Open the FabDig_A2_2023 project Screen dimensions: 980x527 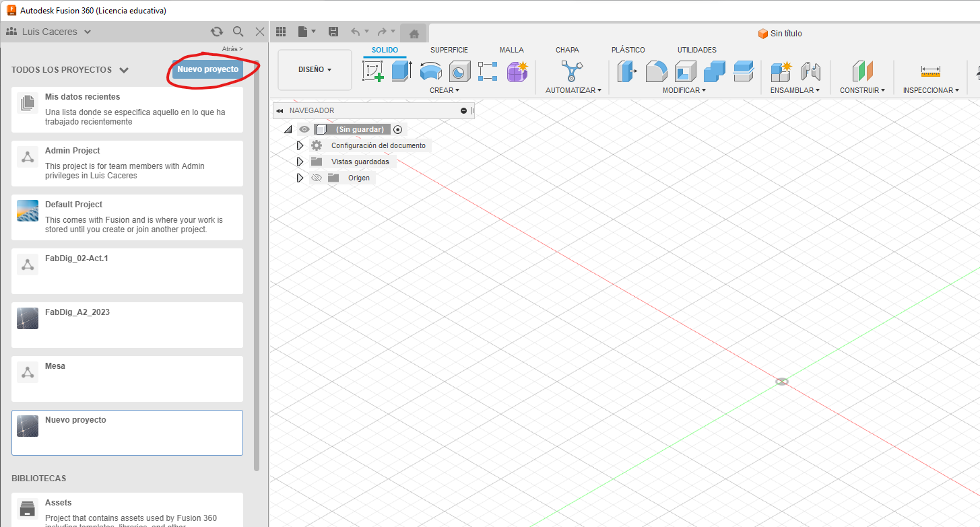coord(127,325)
